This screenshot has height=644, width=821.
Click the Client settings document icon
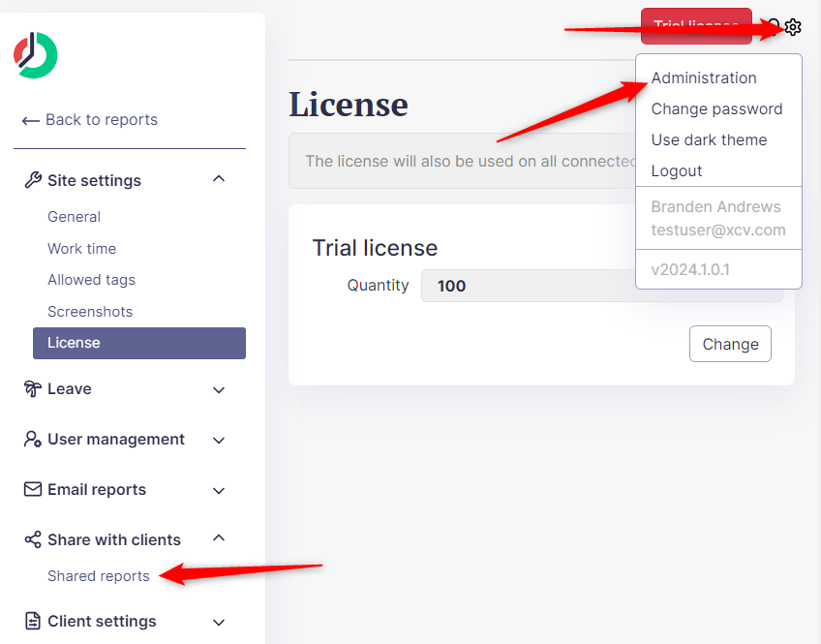[x=32, y=622]
